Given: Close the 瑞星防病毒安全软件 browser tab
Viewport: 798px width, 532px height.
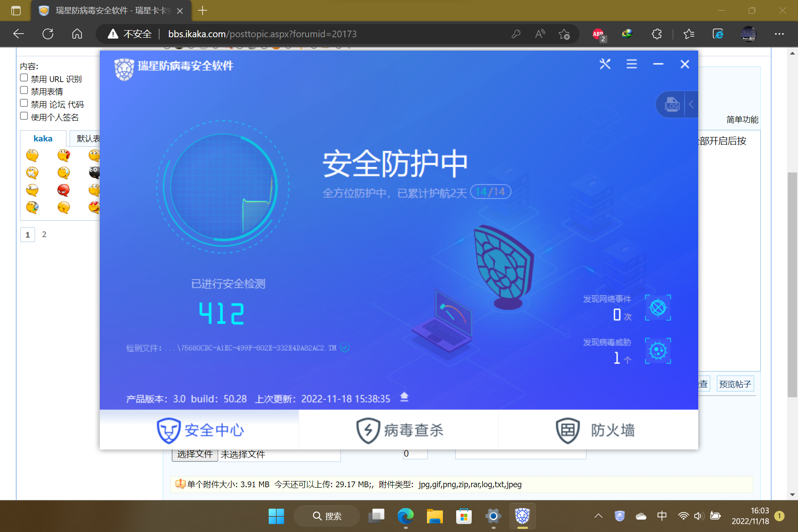Looking at the screenshot, I should 180,11.
